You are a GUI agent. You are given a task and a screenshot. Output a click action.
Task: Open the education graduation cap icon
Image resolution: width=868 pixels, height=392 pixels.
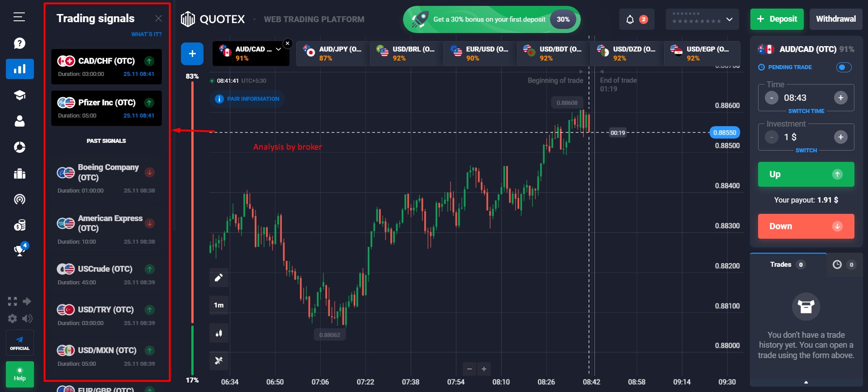pos(19,95)
